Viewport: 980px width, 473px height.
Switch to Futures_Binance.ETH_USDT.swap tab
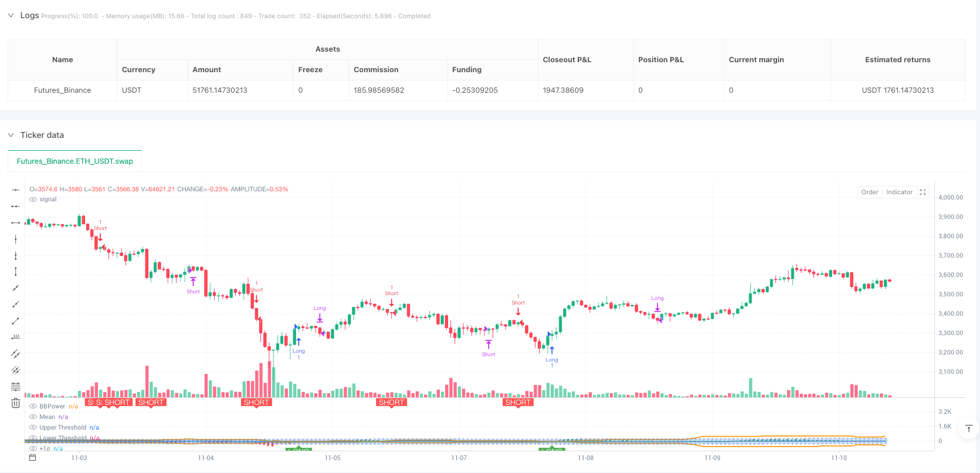(74, 161)
